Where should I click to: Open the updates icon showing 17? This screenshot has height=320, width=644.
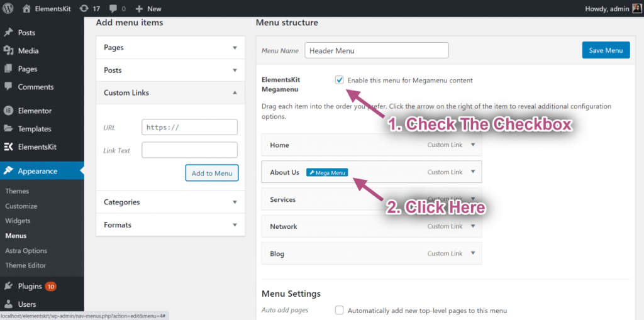pyautogui.click(x=84, y=9)
